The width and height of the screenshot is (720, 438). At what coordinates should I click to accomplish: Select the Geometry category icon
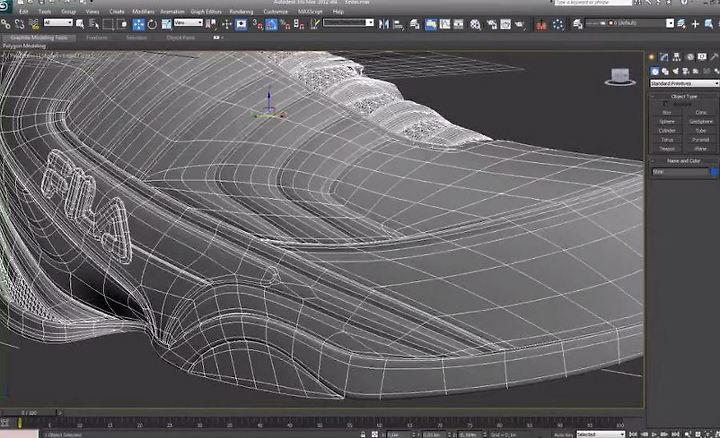coord(655,71)
